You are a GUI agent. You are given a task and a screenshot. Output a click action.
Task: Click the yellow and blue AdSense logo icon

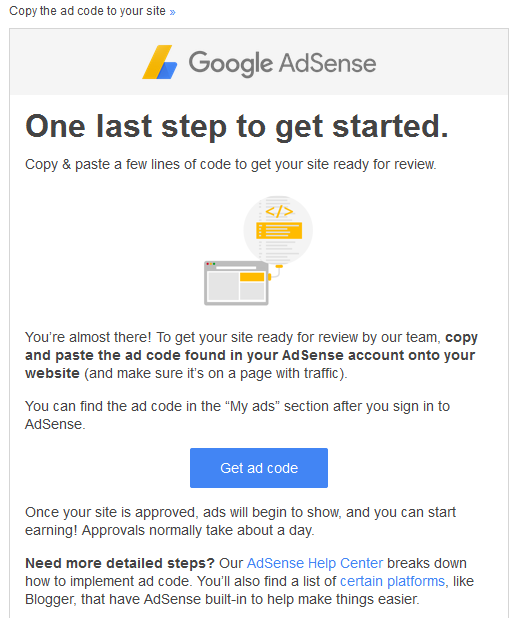(x=160, y=62)
